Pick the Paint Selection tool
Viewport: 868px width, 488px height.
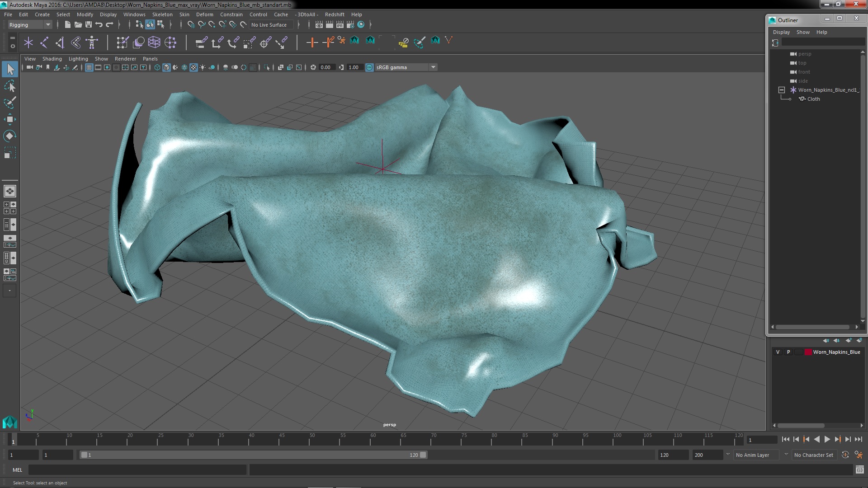[10, 103]
